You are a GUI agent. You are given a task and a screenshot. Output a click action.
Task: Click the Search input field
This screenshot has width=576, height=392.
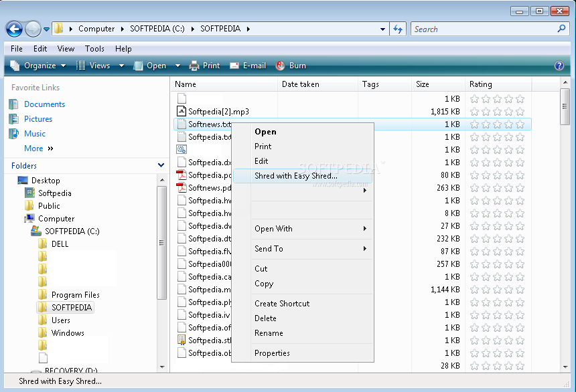click(484, 29)
